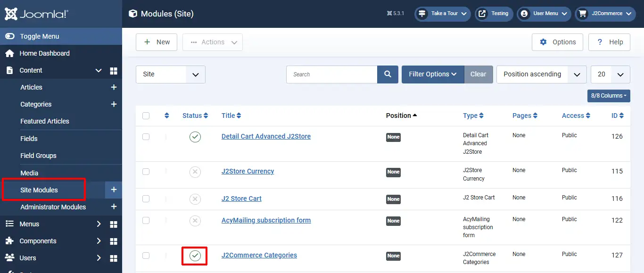Open Position ascending sort dropdown
644x273 pixels.
(x=542, y=74)
